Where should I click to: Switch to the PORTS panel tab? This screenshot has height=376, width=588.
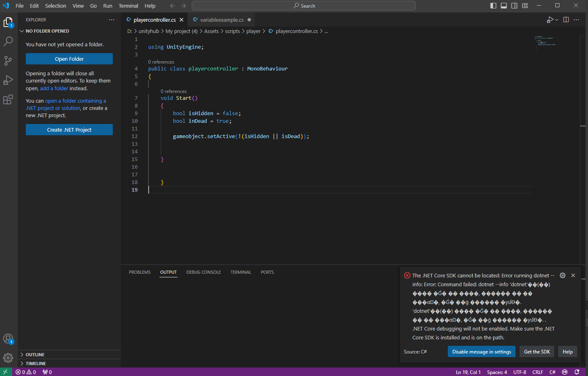(267, 272)
